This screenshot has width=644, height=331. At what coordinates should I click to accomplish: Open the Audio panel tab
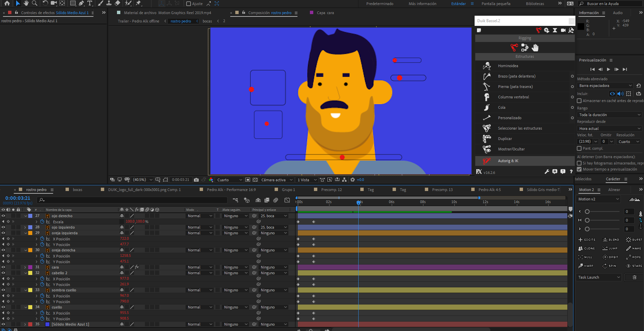tap(617, 13)
